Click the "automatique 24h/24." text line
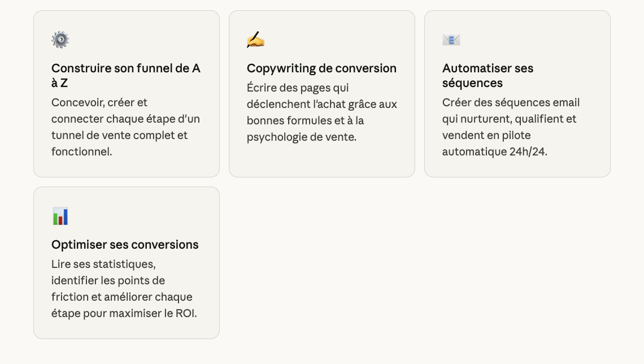 (x=495, y=152)
